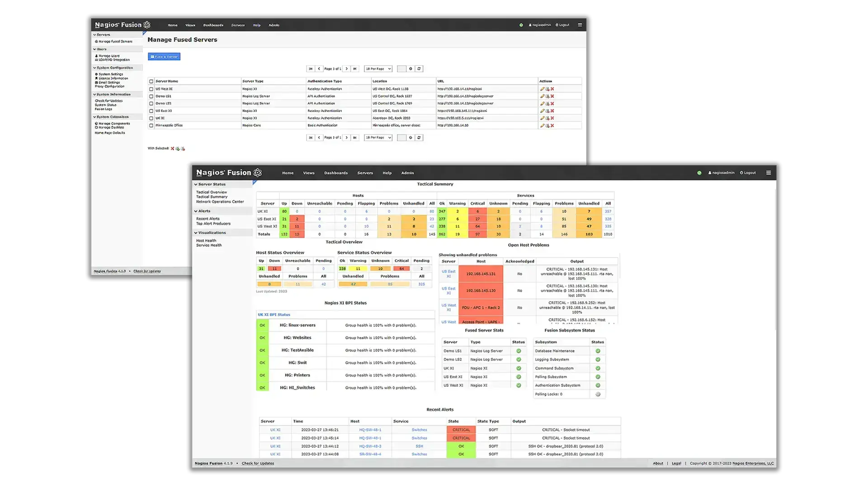Open the HQ-SW-48-3 host link in Recent Alerts

(370, 446)
